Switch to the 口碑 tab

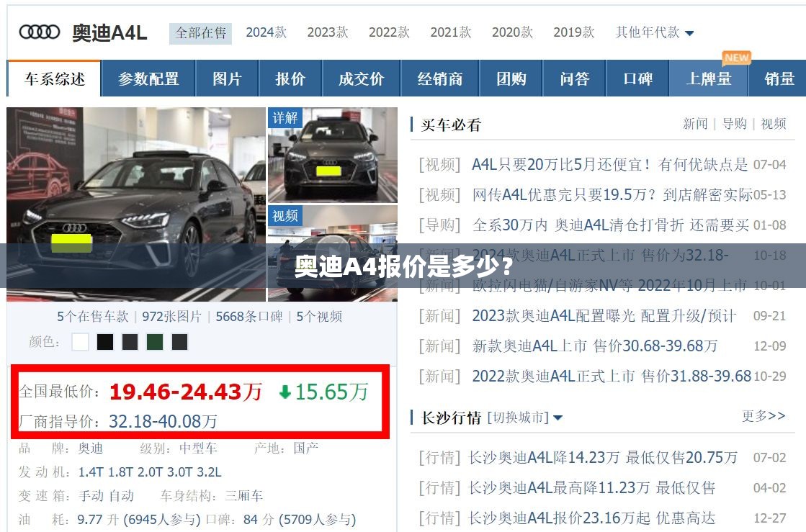coord(637,78)
